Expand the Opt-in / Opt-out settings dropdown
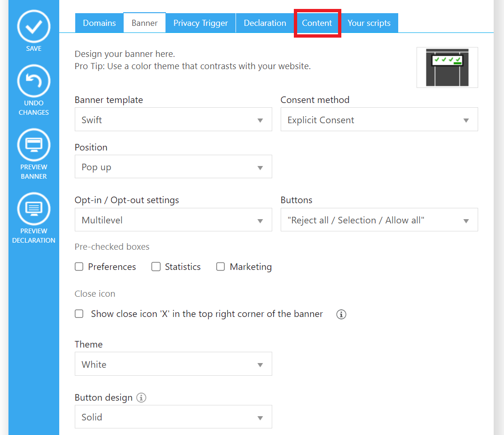Image resolution: width=504 pixels, height=435 pixels. pos(173,220)
